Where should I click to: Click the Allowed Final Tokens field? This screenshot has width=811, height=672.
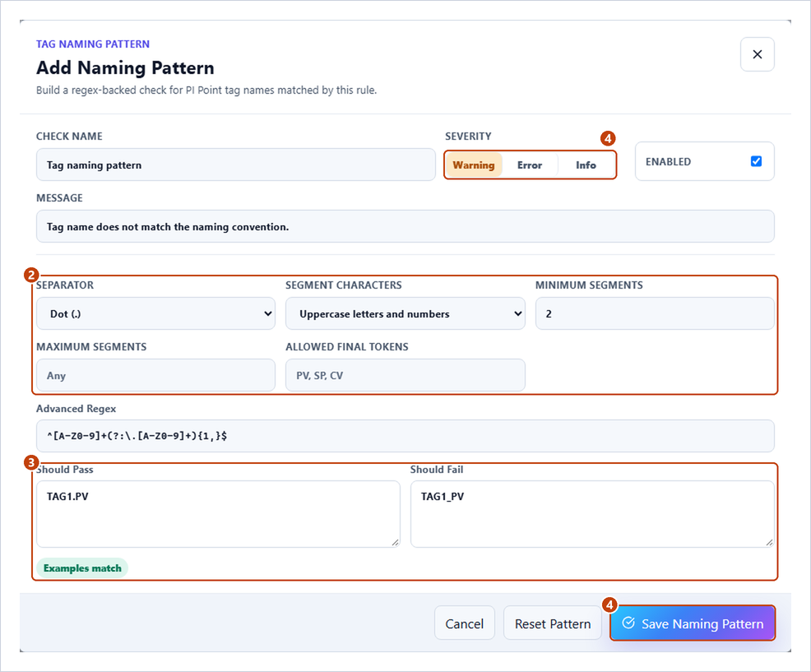tap(405, 375)
